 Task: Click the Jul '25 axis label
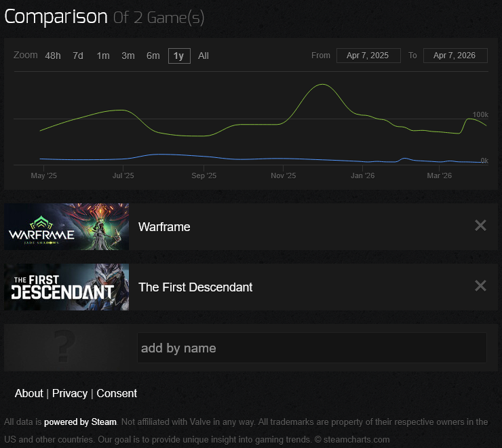coord(123,176)
